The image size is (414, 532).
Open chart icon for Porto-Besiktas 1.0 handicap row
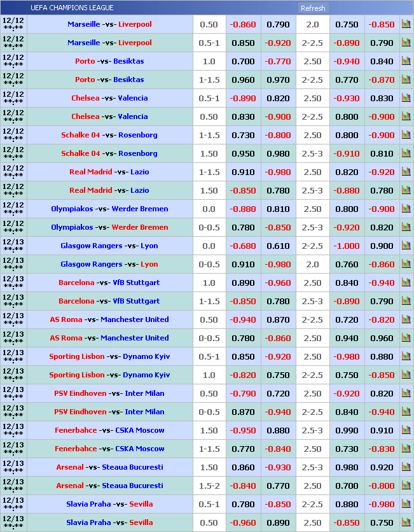pos(406,62)
